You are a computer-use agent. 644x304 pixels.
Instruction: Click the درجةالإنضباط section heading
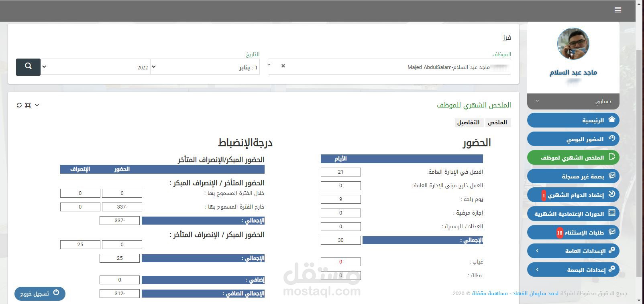click(x=245, y=143)
